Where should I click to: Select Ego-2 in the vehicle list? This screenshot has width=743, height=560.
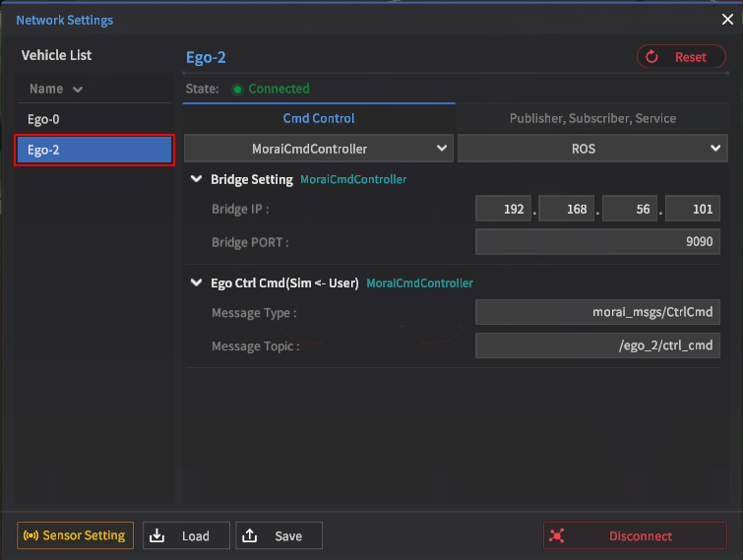point(95,150)
